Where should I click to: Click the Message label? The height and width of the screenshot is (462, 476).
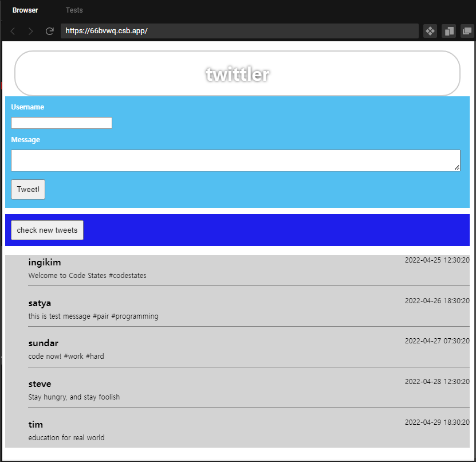[x=26, y=140]
